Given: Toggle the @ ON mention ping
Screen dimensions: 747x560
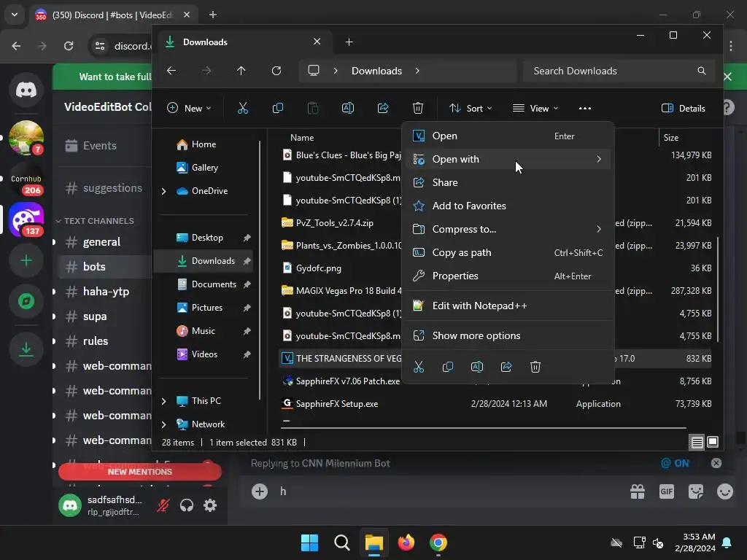Looking at the screenshot, I should [675, 463].
